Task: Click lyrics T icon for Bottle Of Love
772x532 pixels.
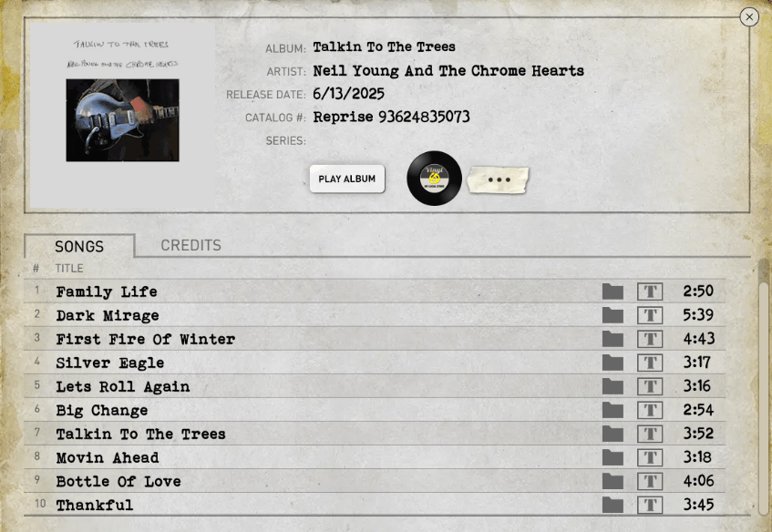Action: tap(650, 481)
